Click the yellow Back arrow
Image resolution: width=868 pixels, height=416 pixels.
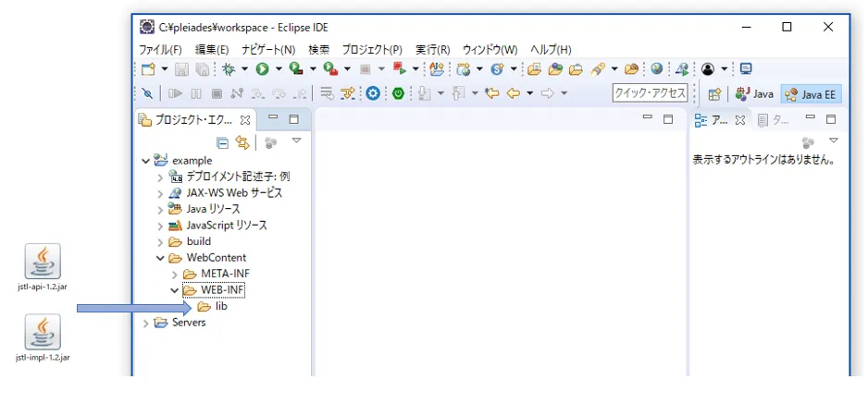click(x=514, y=93)
